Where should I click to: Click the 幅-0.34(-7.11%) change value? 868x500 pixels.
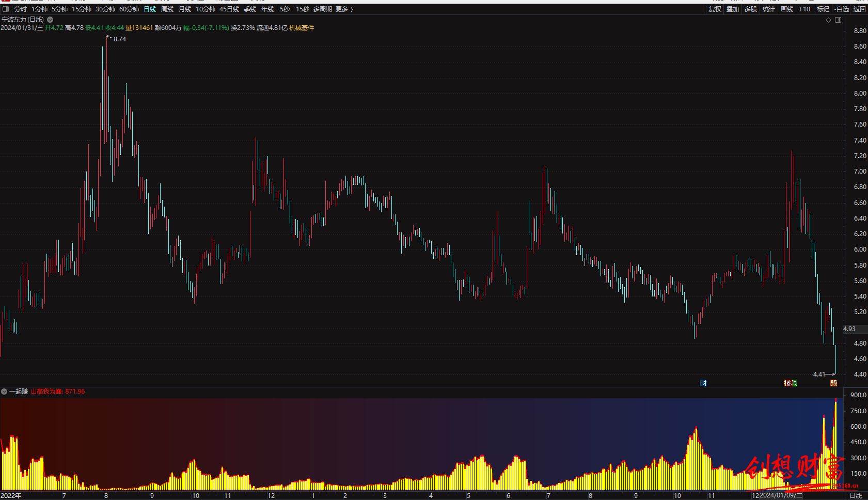pyautogui.click(x=206, y=28)
